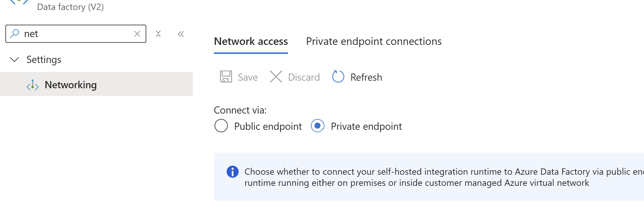Image resolution: width=644 pixels, height=222 pixels.
Task: Click the search magnifier icon
Action: click(x=14, y=33)
